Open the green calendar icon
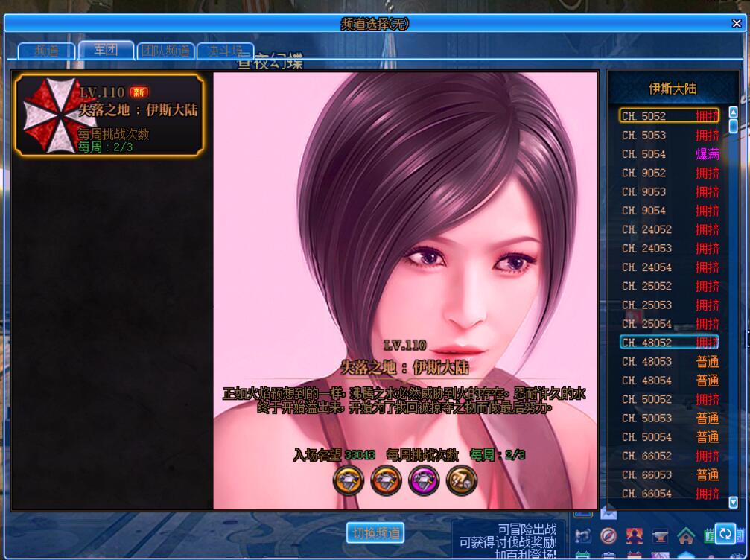Image resolution: width=750 pixels, height=560 pixels. coord(710,535)
